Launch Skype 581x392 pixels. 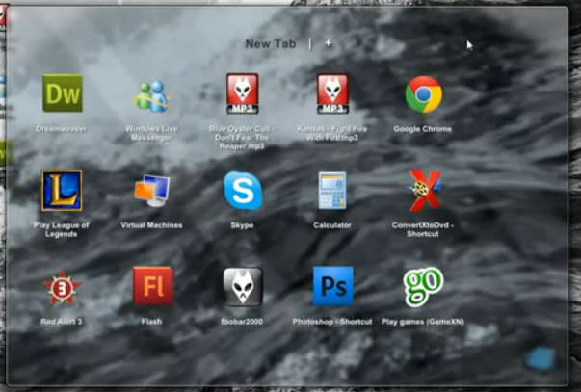pyautogui.click(x=243, y=191)
